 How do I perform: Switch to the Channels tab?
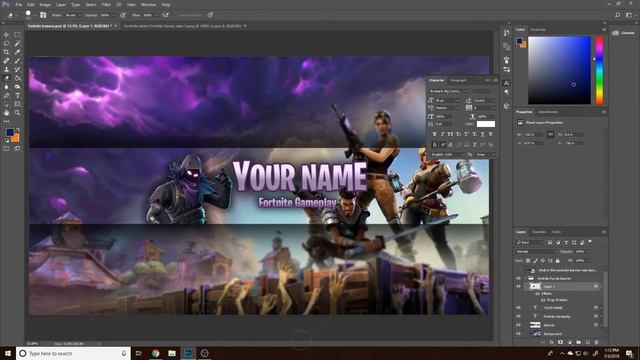[x=539, y=232]
